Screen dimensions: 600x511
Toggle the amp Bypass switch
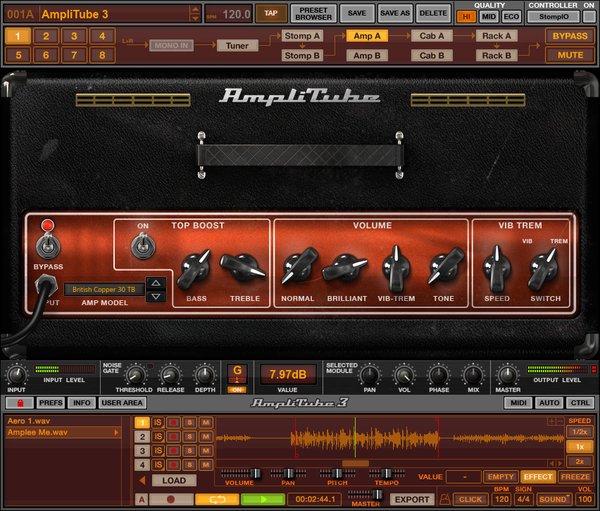coord(43,245)
